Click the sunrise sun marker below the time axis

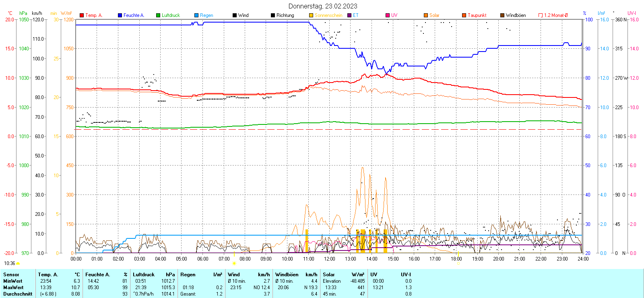(234, 263)
